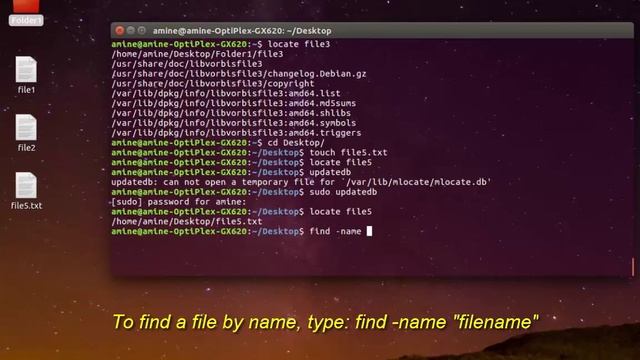The width and height of the screenshot is (640, 360).
Task: Click the 'locate file3' command text
Action: (299, 44)
